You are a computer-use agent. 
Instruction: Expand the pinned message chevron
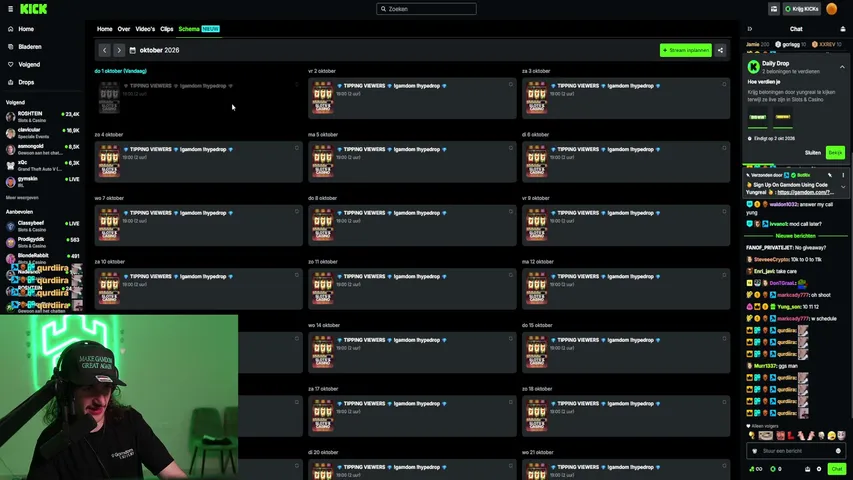click(843, 187)
